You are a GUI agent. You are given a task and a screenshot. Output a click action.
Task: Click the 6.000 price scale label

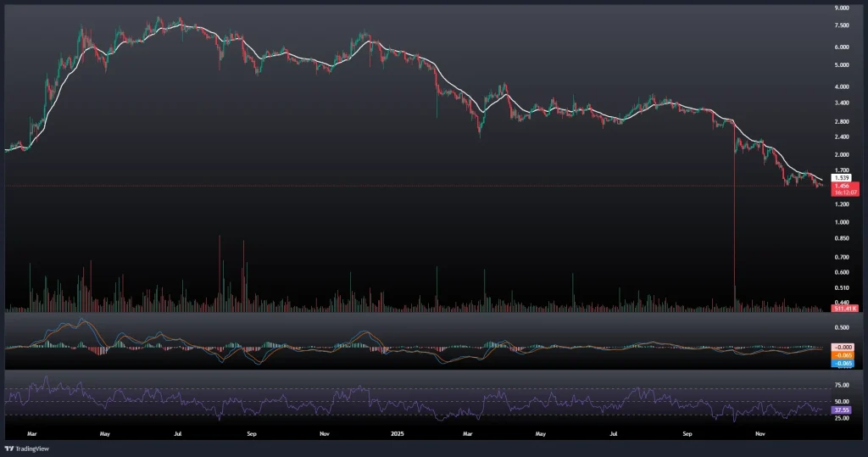pos(843,47)
